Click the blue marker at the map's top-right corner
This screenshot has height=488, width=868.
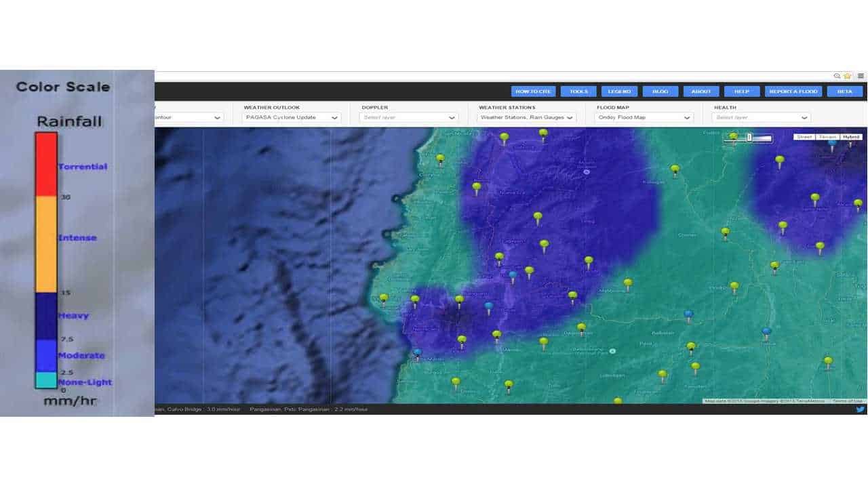(832, 141)
